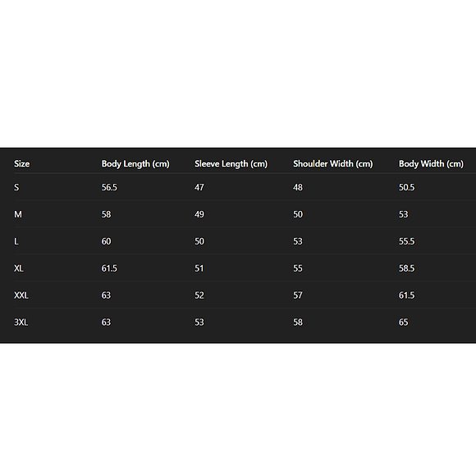Screen dimensions: 476x476
Task: Click shoulder width value 48
Action: (298, 187)
